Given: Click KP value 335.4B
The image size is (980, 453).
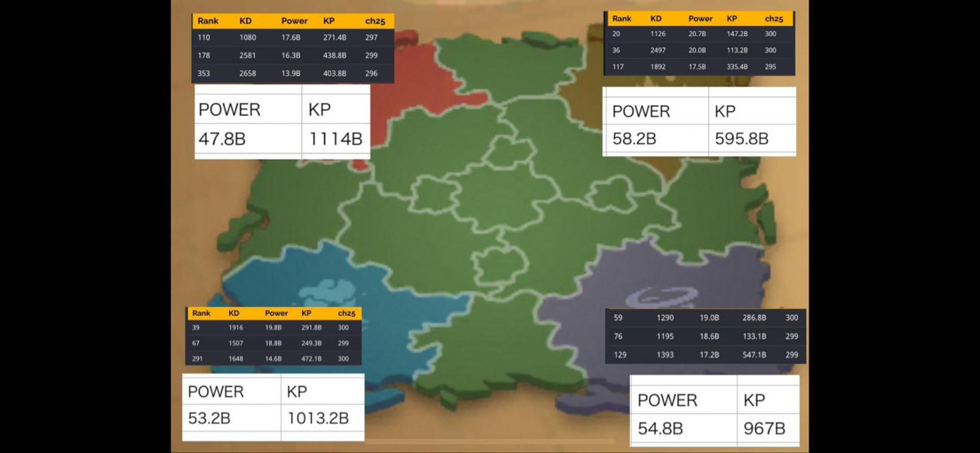Looking at the screenshot, I should pyautogui.click(x=737, y=67).
